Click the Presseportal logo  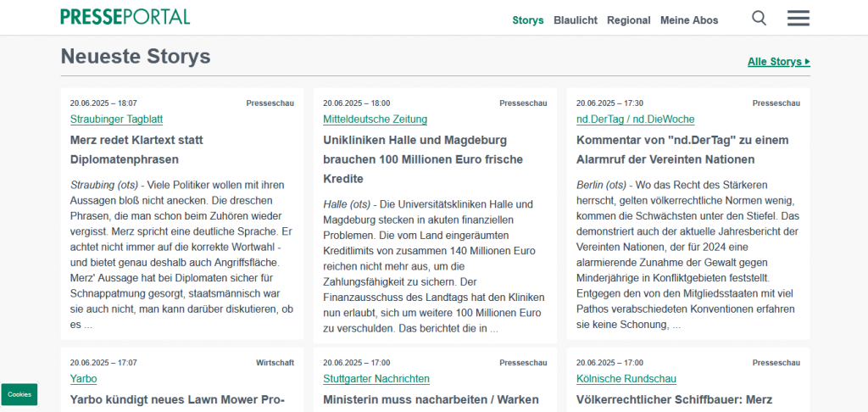125,16
